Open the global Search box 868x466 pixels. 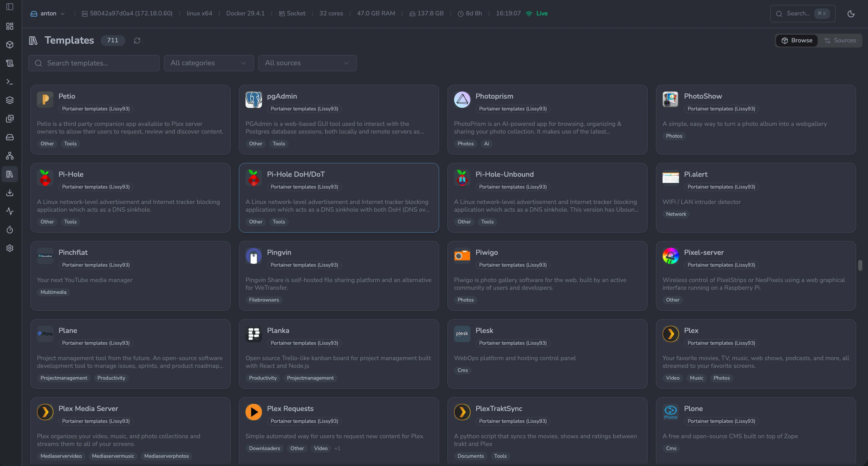pyautogui.click(x=803, y=13)
